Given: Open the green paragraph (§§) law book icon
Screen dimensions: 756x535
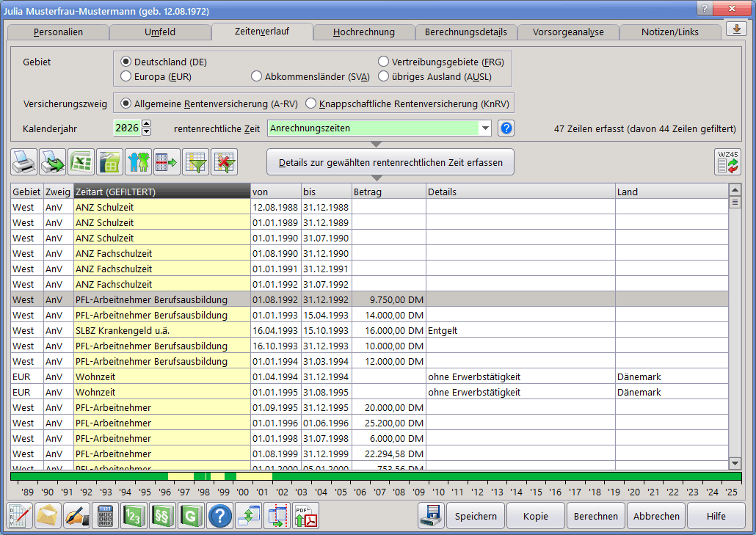Looking at the screenshot, I should pyautogui.click(x=162, y=516).
